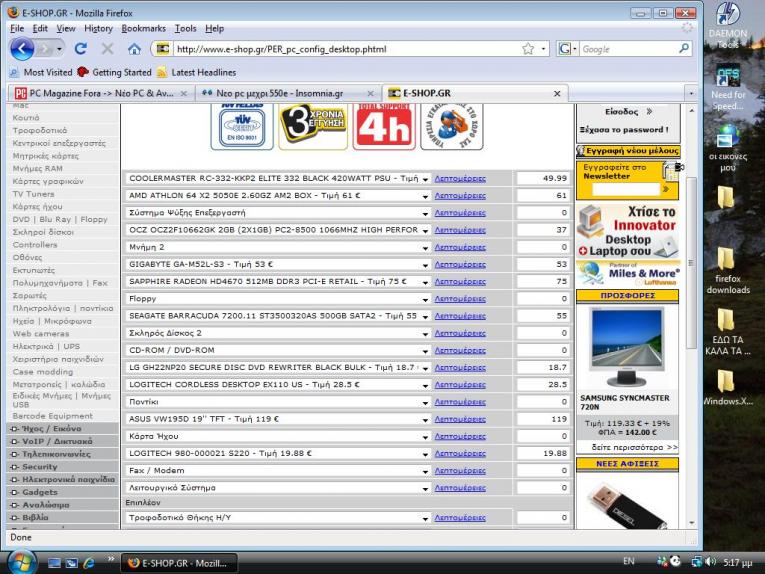This screenshot has height=574, width=765.
Task: Open the Web cameras sidebar category
Action: (x=41, y=334)
